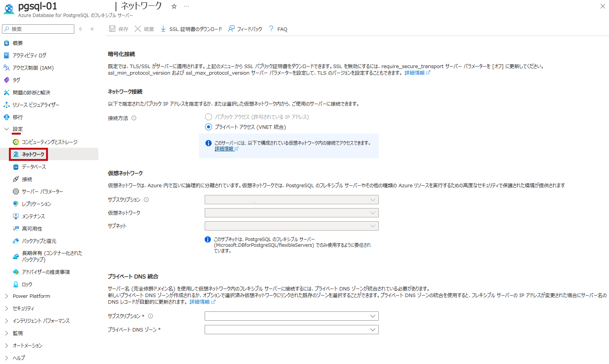The image size is (609, 364).
Task: Open 詳細情報 link in the blue info box
Action: click(227, 149)
